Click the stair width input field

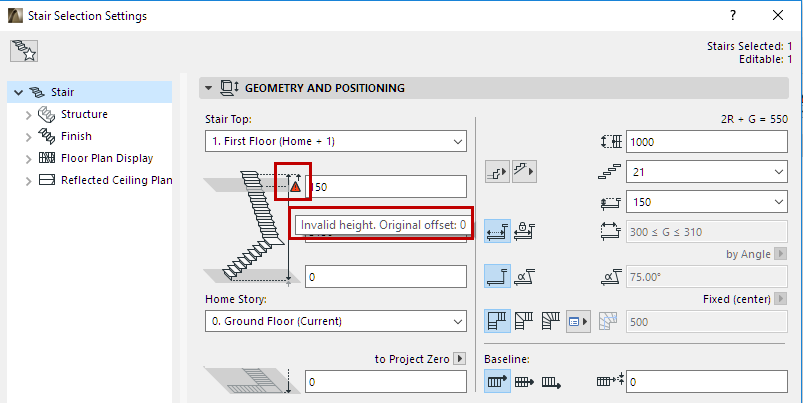706,141
